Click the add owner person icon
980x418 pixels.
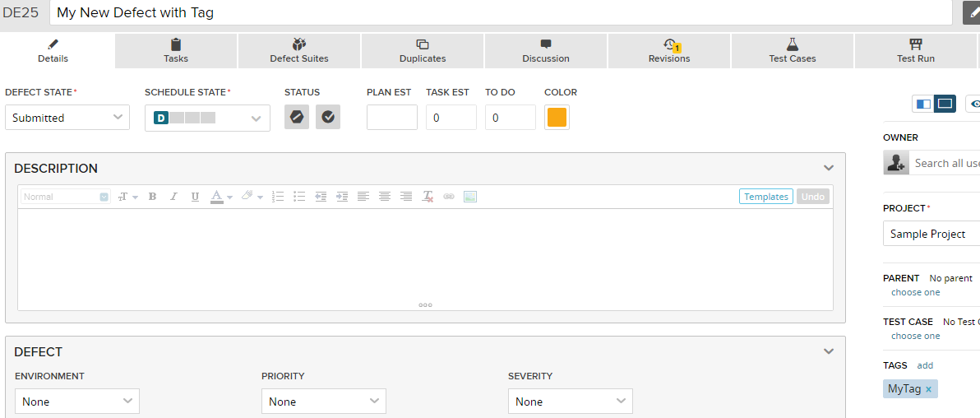(x=895, y=163)
